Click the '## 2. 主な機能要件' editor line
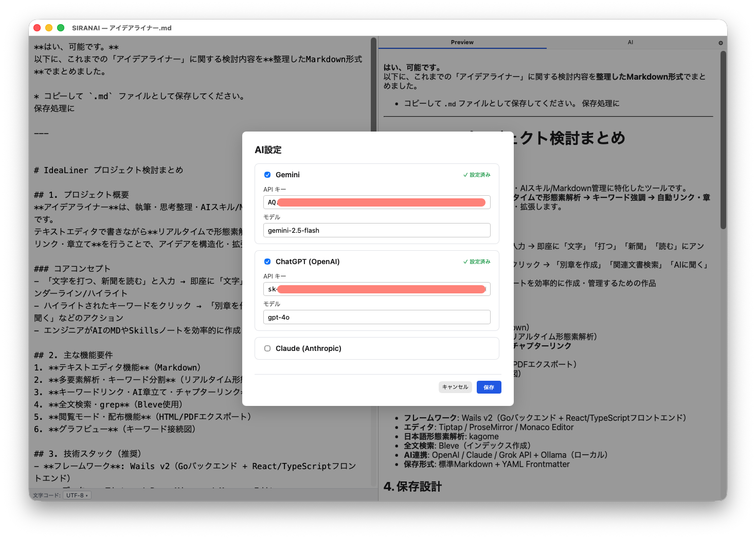756x539 pixels. coord(74,355)
